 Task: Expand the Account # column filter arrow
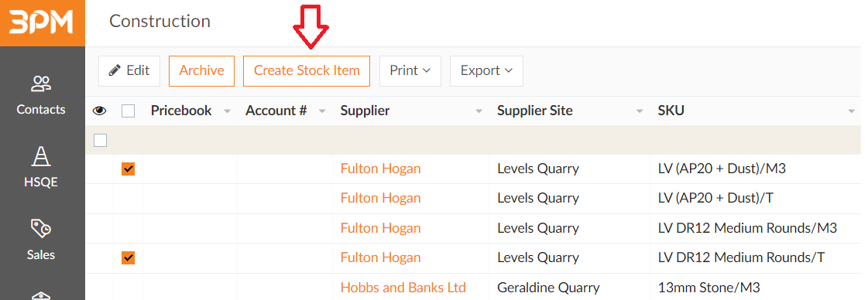coord(322,111)
